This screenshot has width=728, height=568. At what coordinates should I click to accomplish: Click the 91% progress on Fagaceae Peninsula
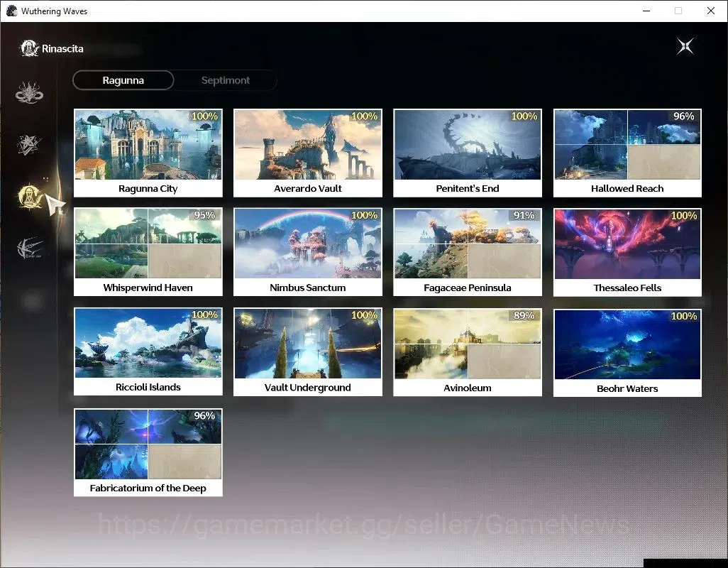[x=524, y=215]
